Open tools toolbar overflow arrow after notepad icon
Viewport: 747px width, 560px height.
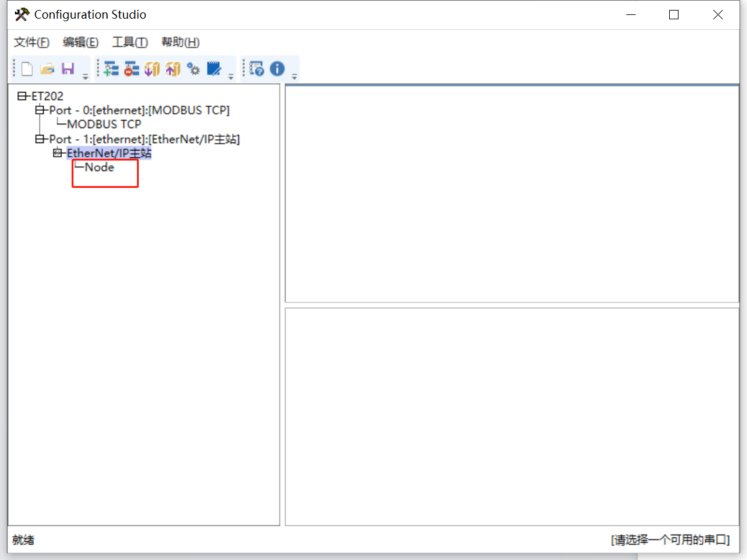(231, 76)
